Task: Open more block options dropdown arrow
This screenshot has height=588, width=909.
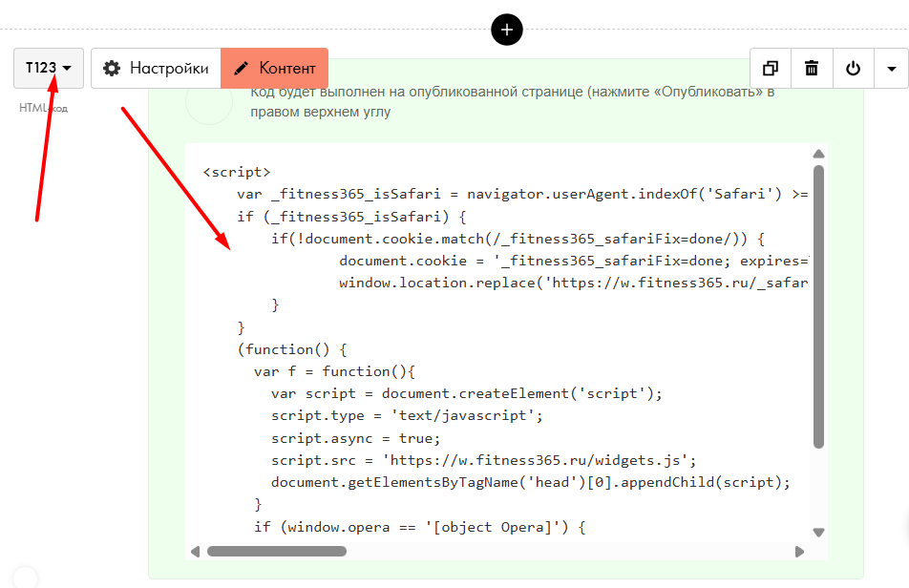Action: pos(892,69)
